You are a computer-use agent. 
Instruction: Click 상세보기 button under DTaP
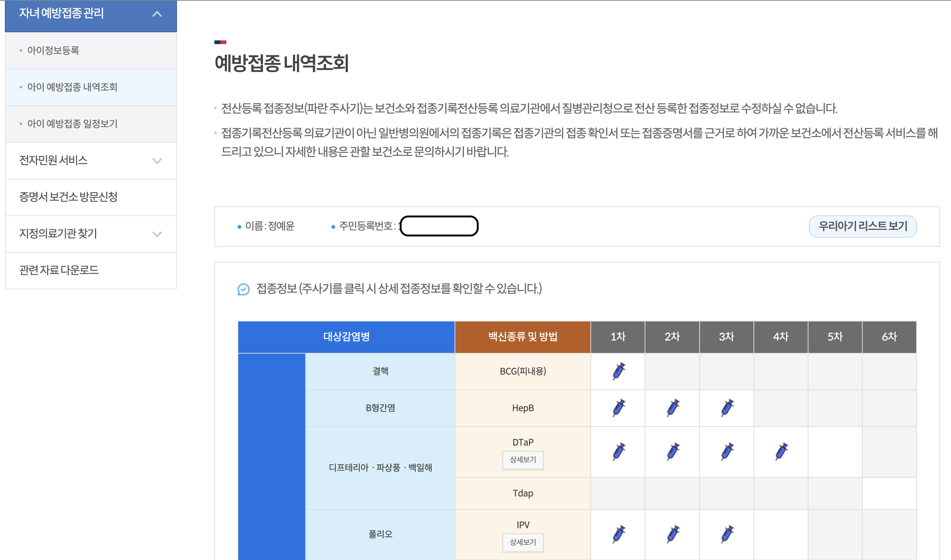(523, 460)
